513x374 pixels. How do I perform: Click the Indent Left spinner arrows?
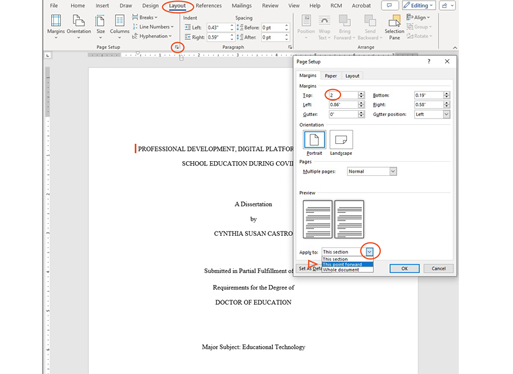232,27
